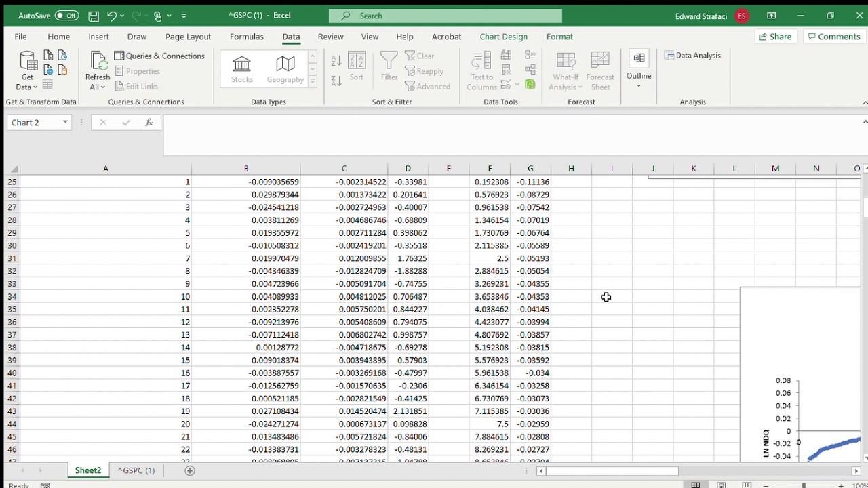Open the Page Layout tab
Image resolution: width=868 pixels, height=488 pixels.
pos(188,37)
